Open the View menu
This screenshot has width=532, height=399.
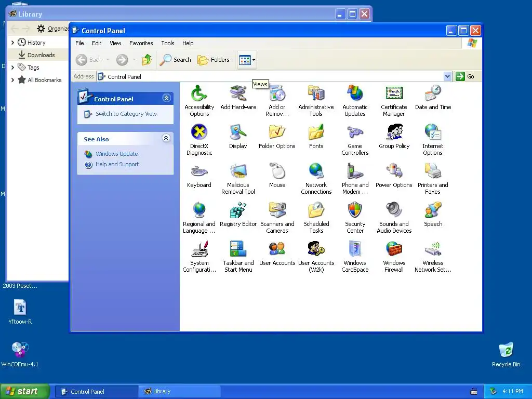coord(115,43)
